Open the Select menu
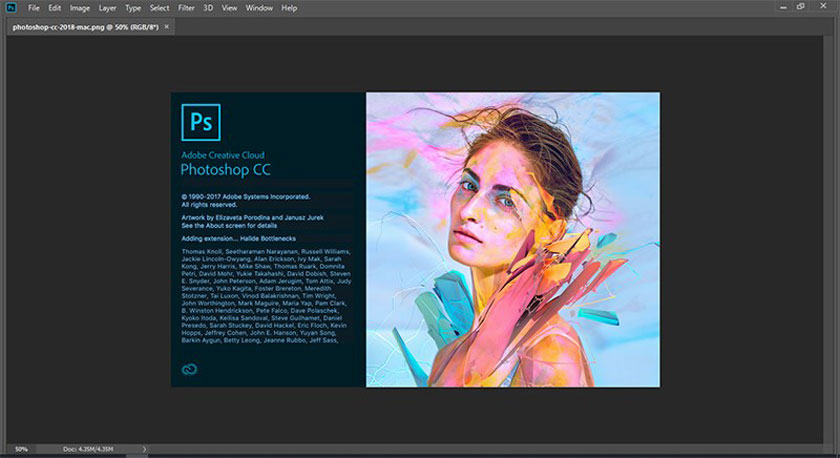Image resolution: width=840 pixels, height=458 pixels. pyautogui.click(x=159, y=8)
